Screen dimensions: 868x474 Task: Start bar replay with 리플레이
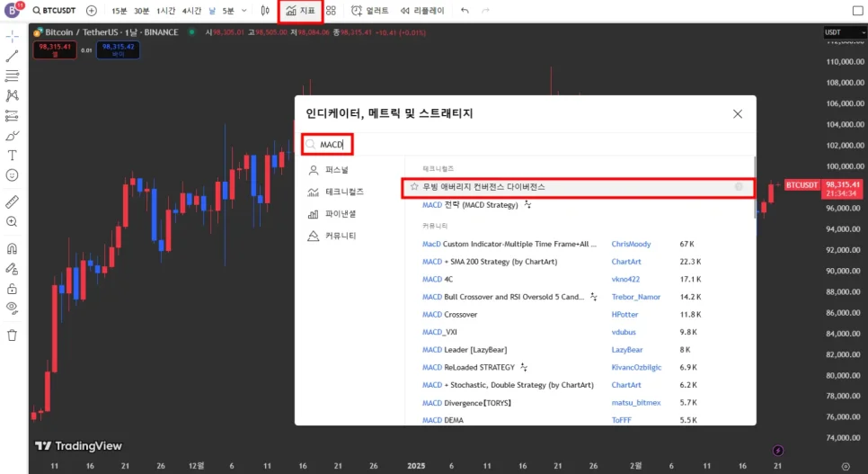coord(422,11)
